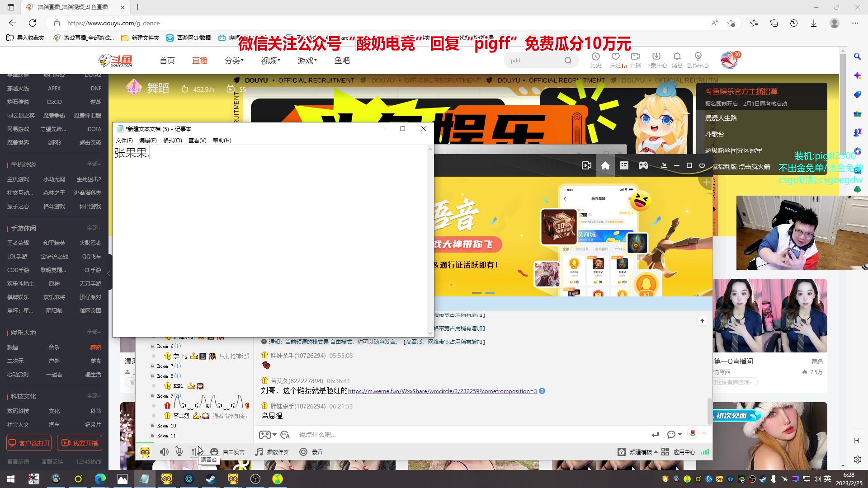The width and height of the screenshot is (868, 488).
Task: Select the 直播 tab in Douyu navigation
Action: click(x=200, y=61)
